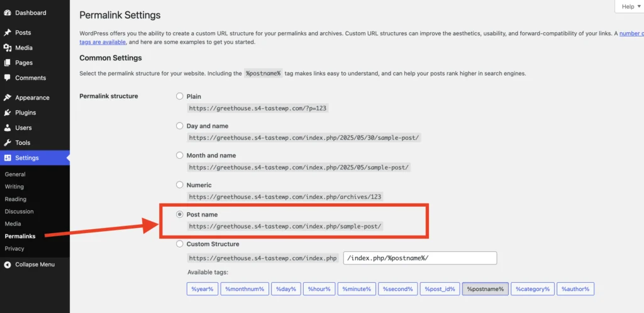Viewport: 644px width, 313px height.
Task: Click the Custom Structure base URL text
Action: click(x=263, y=258)
